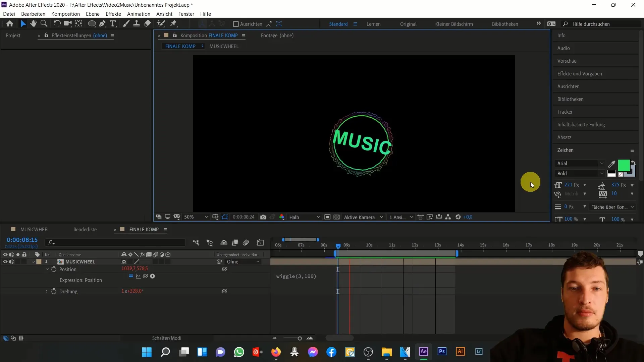Select the Pen tool
644x362 pixels.
(x=102, y=24)
